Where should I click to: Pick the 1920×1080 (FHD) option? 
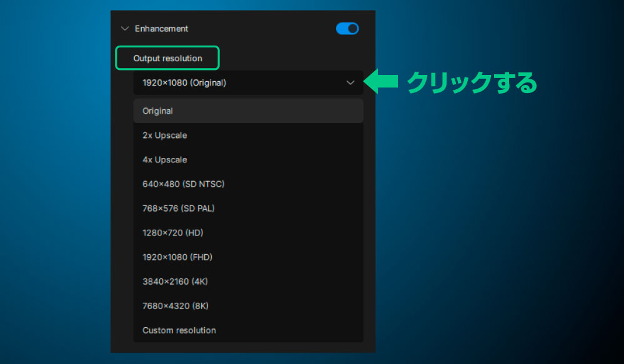(177, 257)
